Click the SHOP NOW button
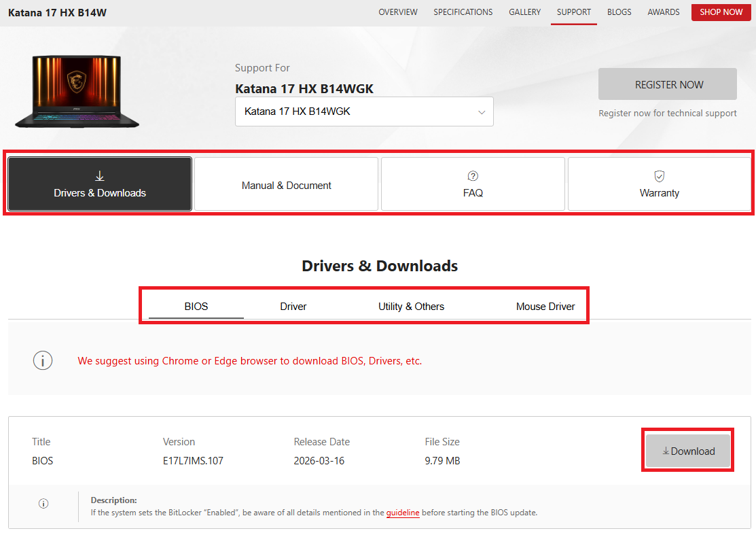Viewport: 756px width, 533px height. point(721,12)
